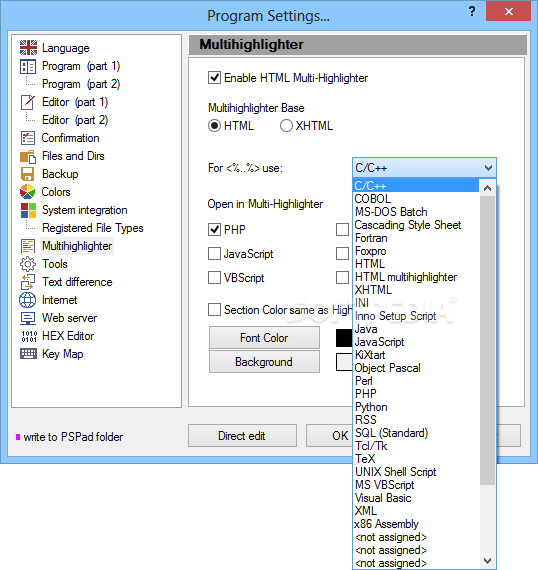The height and width of the screenshot is (570, 538).
Task: Click the Editor (part 1) pencil icon
Action: (x=28, y=102)
